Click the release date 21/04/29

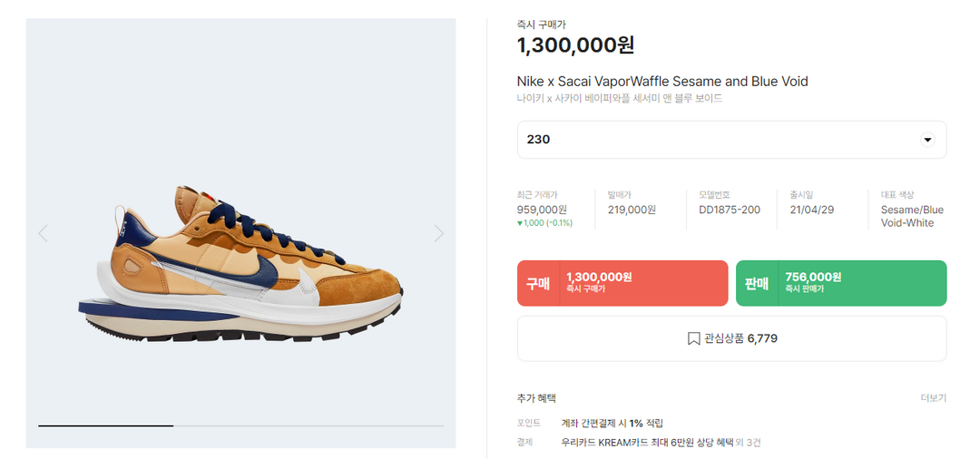(x=811, y=210)
